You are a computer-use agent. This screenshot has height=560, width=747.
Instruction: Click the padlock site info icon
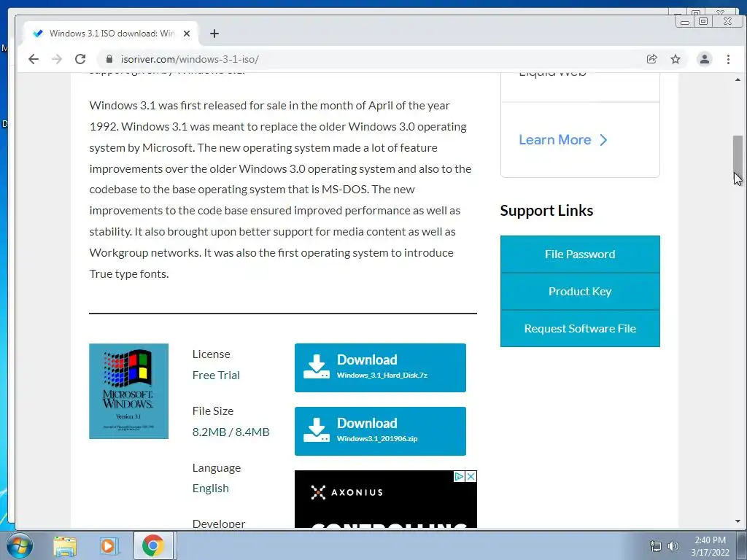coord(109,59)
